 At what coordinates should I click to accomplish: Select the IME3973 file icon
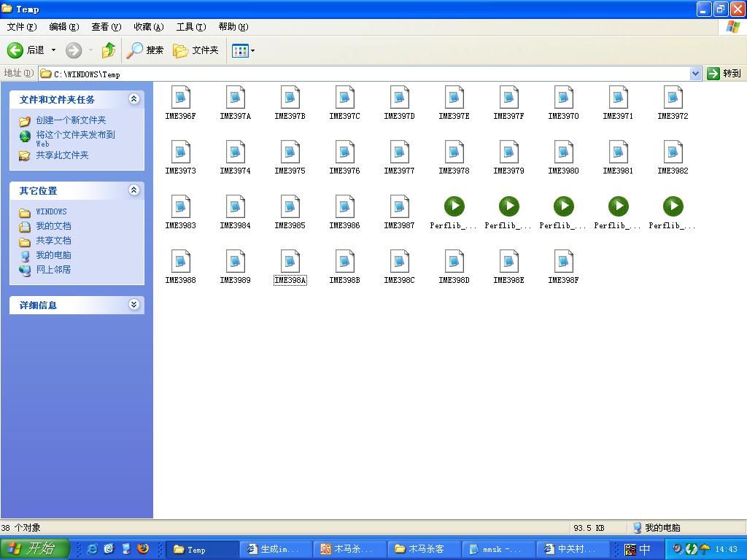[x=181, y=152]
